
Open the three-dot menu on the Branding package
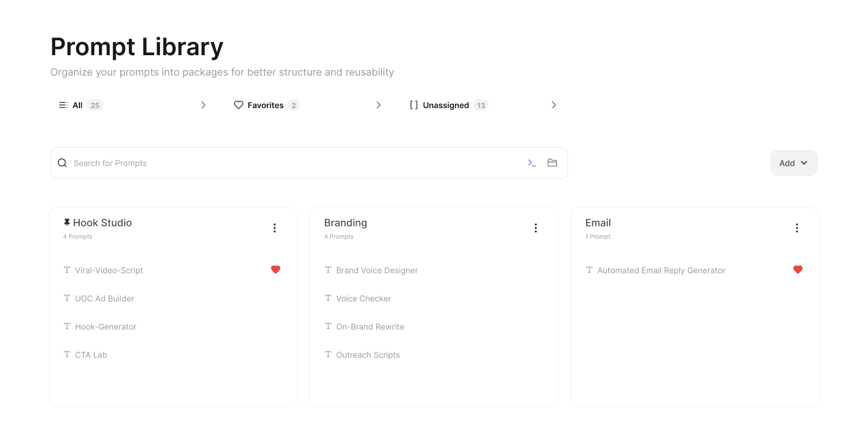coord(536,228)
